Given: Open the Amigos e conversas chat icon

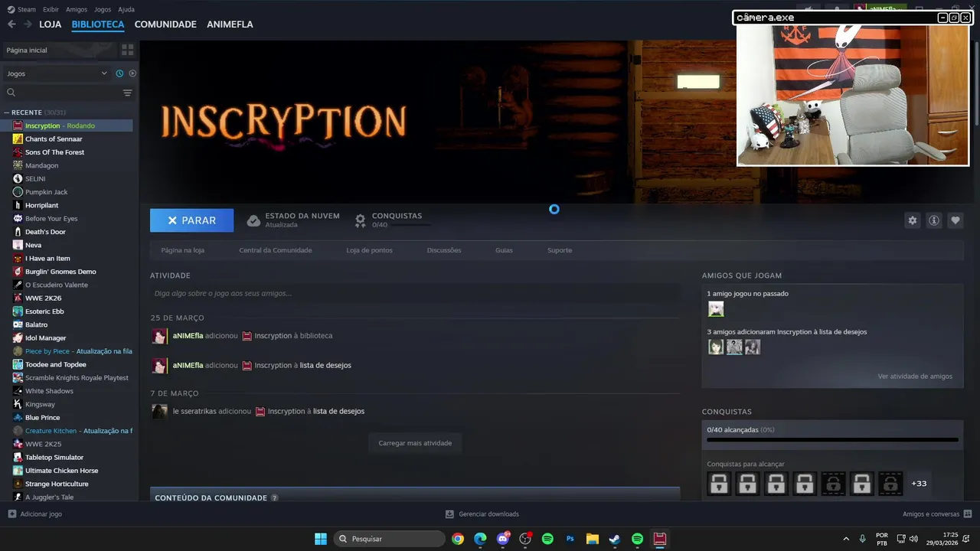Looking at the screenshot, I should pos(968,514).
